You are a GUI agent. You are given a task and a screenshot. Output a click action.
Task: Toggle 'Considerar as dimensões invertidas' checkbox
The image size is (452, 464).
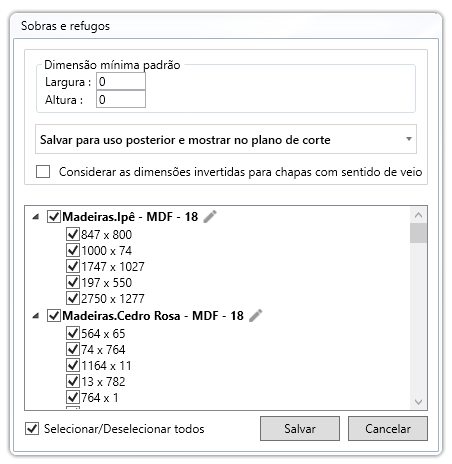[x=43, y=172]
